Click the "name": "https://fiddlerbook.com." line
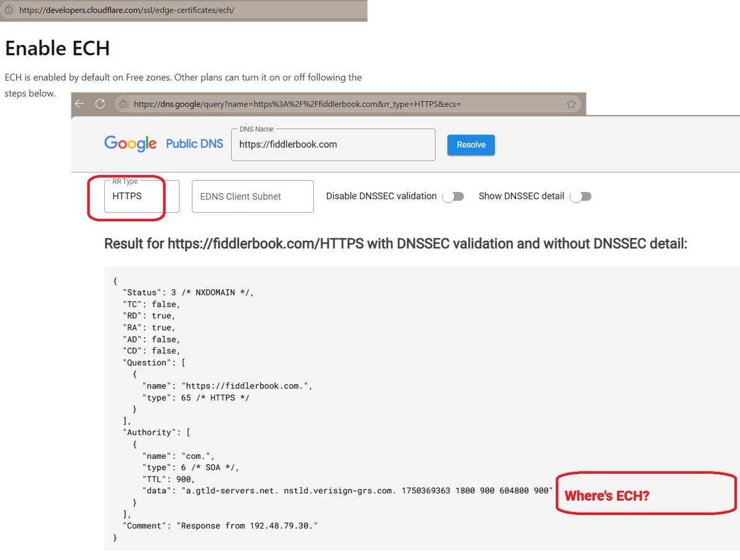This screenshot has width=740, height=560. coord(228,386)
